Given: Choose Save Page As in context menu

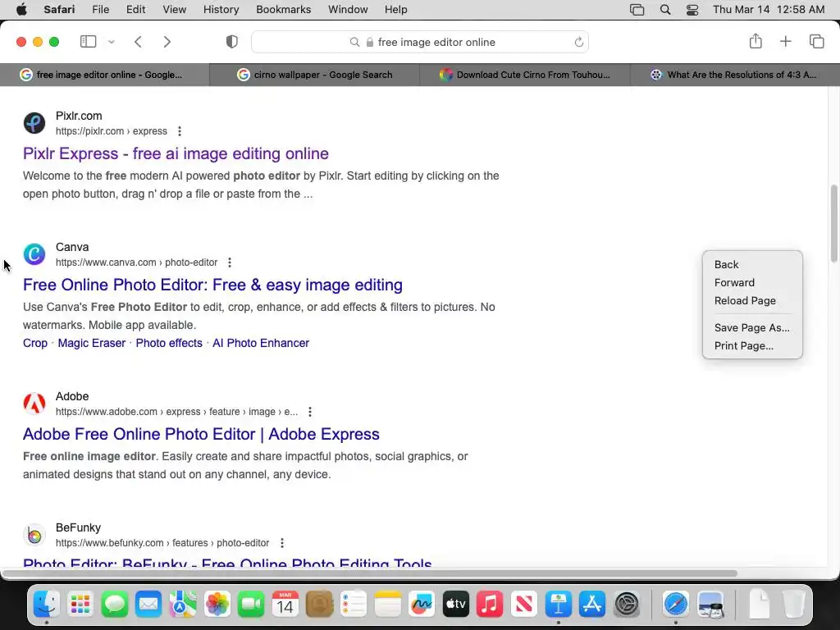Looking at the screenshot, I should (752, 328).
